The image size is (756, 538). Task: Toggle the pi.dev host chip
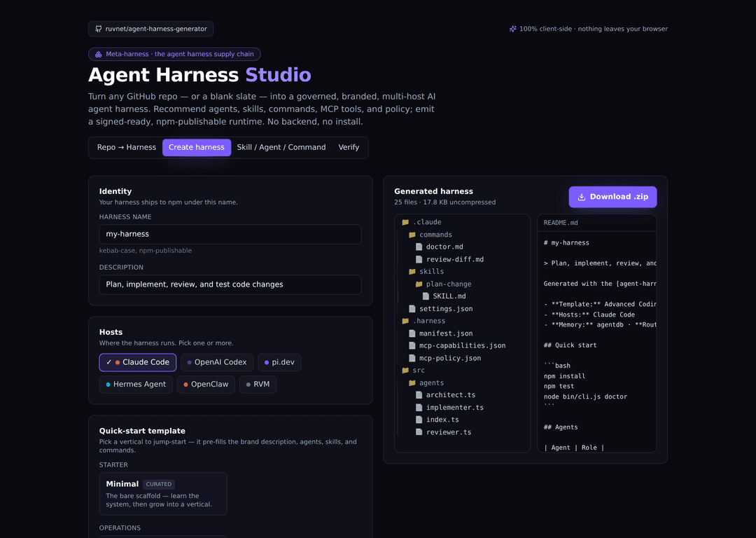tap(279, 362)
